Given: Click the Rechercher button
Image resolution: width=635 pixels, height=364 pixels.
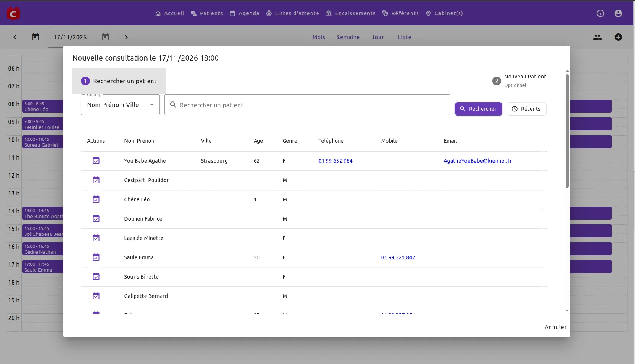Looking at the screenshot, I should (479, 109).
